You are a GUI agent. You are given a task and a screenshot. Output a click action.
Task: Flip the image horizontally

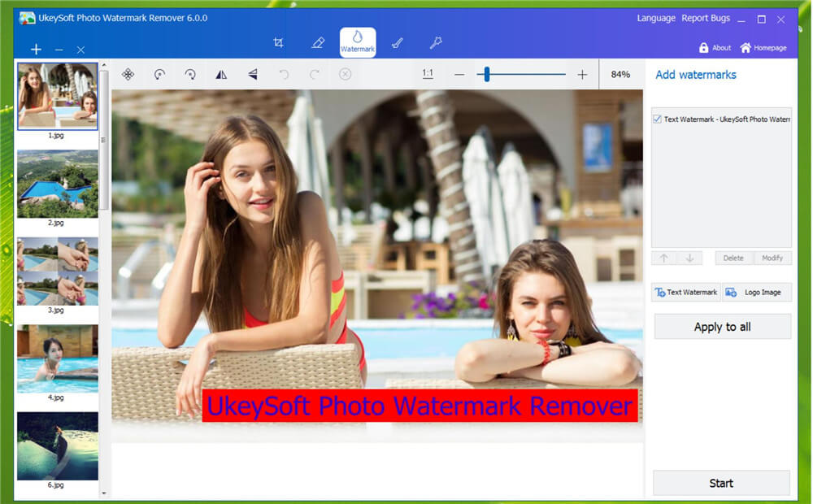pos(221,73)
